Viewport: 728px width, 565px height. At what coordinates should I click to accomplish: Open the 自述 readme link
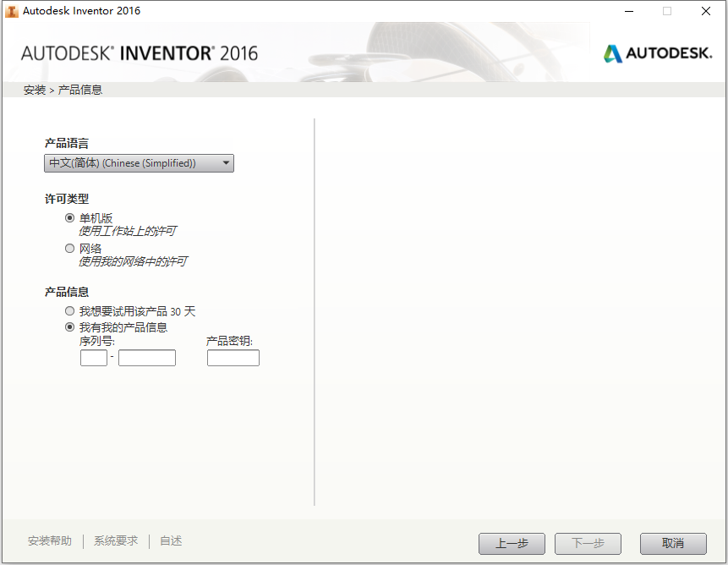pyautogui.click(x=171, y=540)
